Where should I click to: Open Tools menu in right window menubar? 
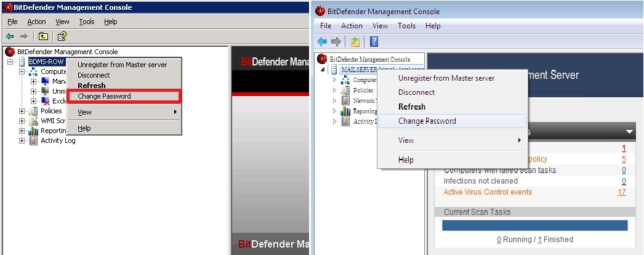tap(406, 26)
